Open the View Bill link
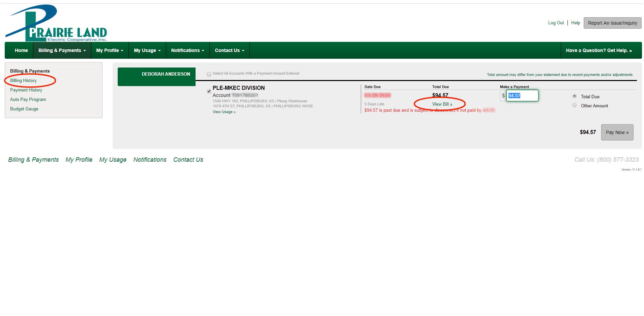Image resolution: width=644 pixels, height=316 pixels. pos(442,104)
